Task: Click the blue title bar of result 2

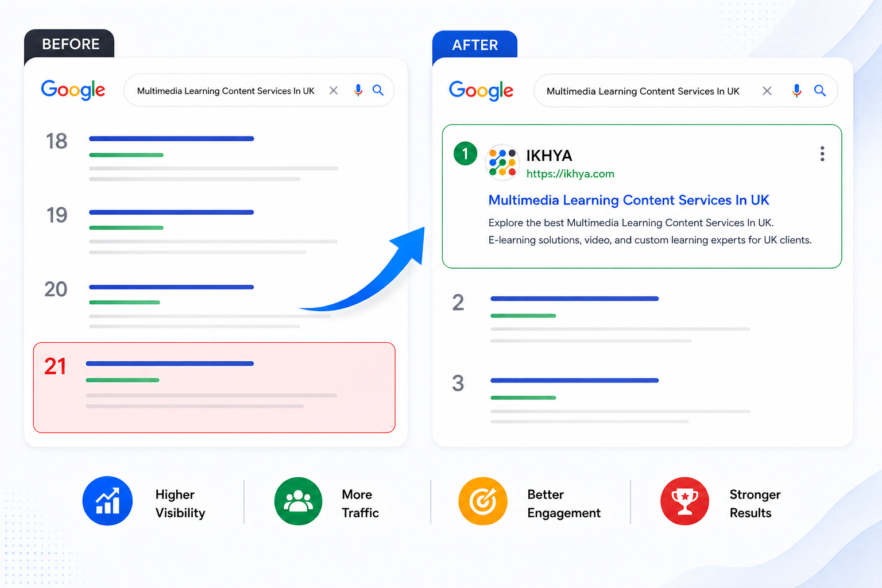Action: pos(574,299)
